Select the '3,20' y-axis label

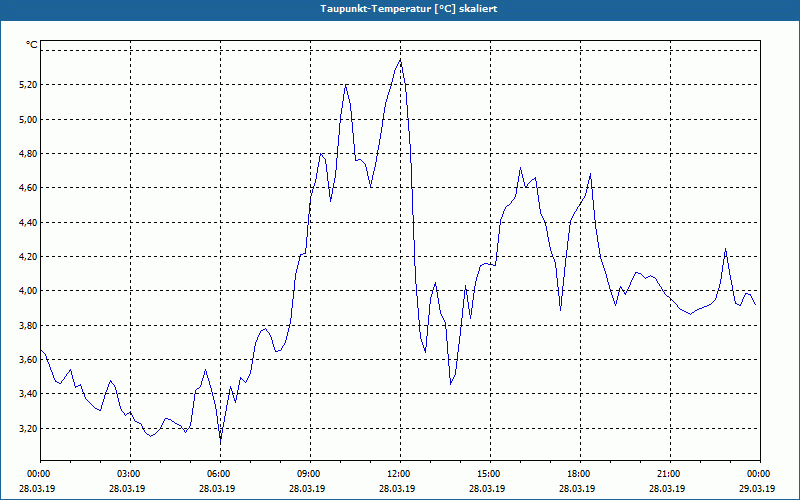28,429
